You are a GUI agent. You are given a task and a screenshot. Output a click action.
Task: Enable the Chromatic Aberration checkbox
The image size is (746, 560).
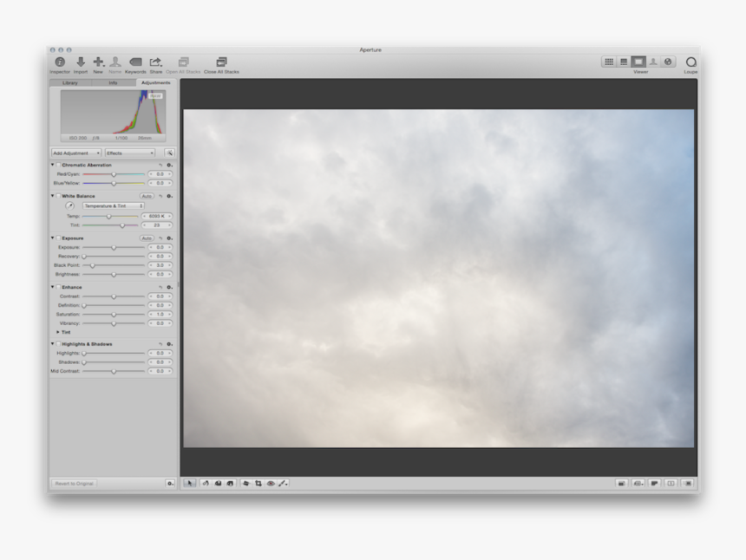[58, 165]
